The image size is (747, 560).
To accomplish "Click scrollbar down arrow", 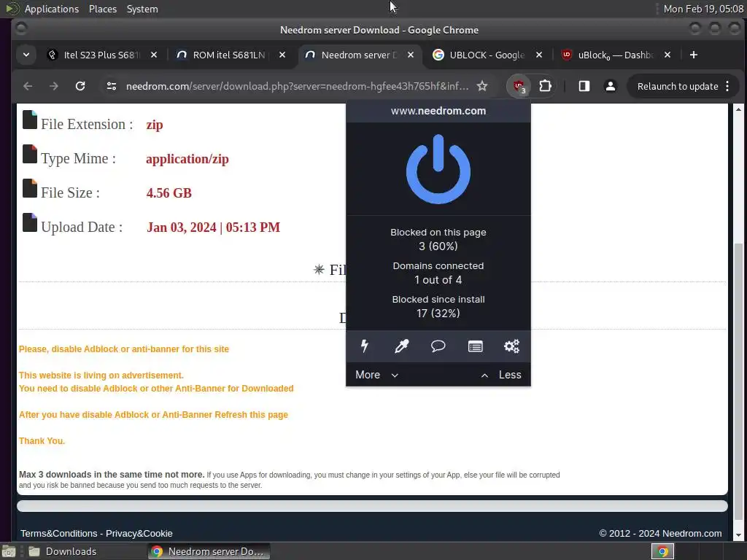I will (738, 535).
